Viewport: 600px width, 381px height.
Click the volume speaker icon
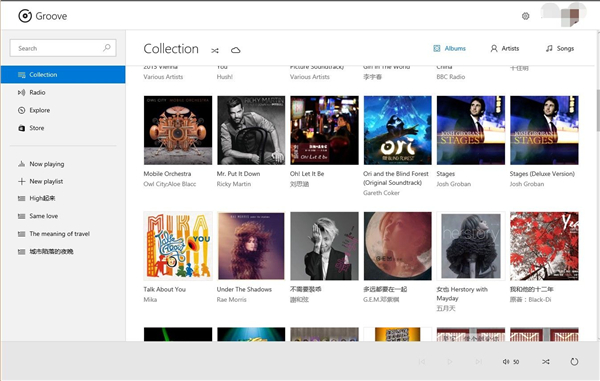[x=506, y=361]
